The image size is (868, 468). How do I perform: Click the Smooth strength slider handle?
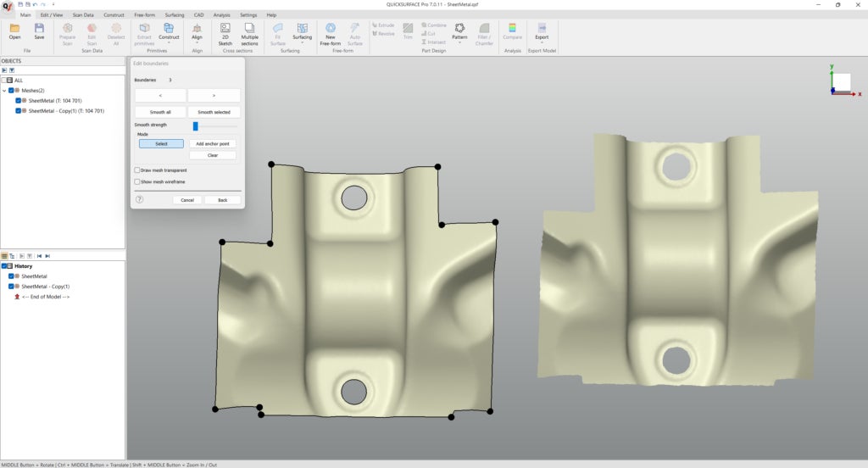[196, 126]
